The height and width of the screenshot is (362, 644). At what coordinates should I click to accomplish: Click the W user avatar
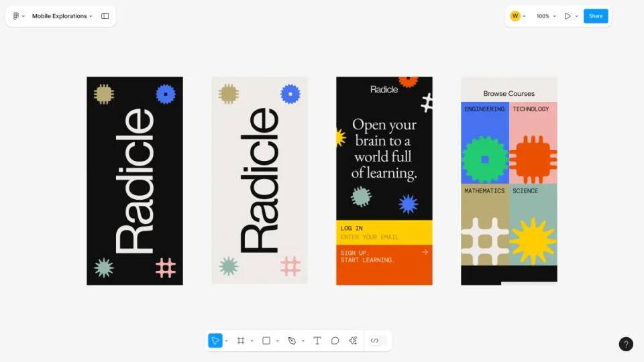click(515, 16)
